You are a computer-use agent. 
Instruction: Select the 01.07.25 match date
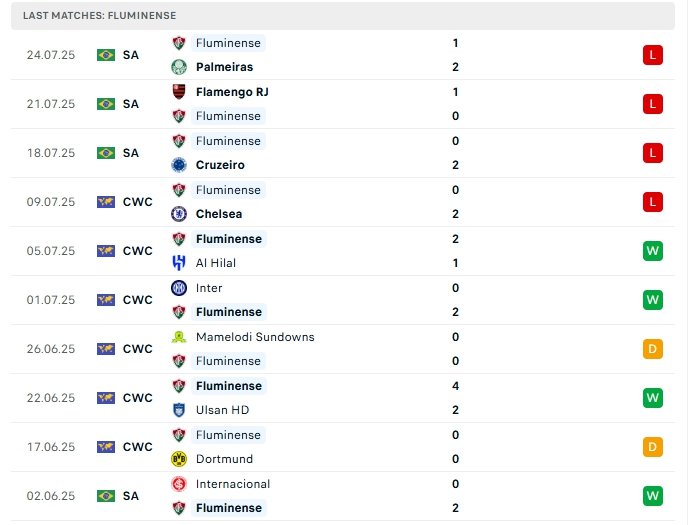[x=51, y=300]
